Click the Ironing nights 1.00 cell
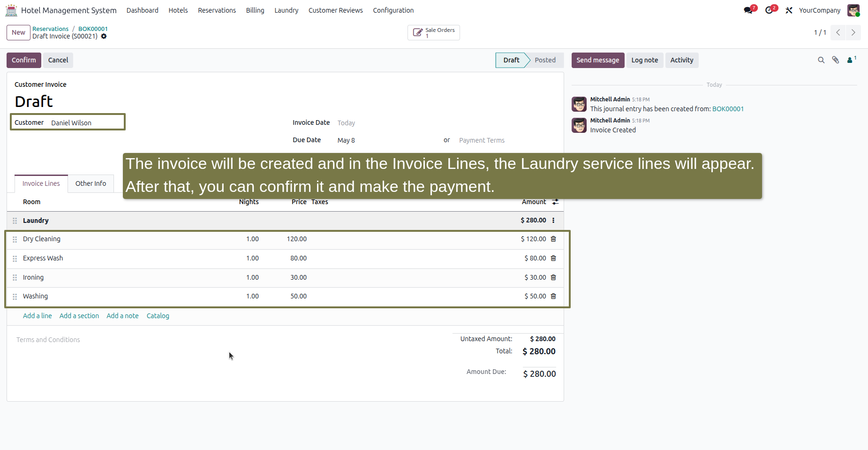This screenshot has width=868, height=450. pos(252,277)
